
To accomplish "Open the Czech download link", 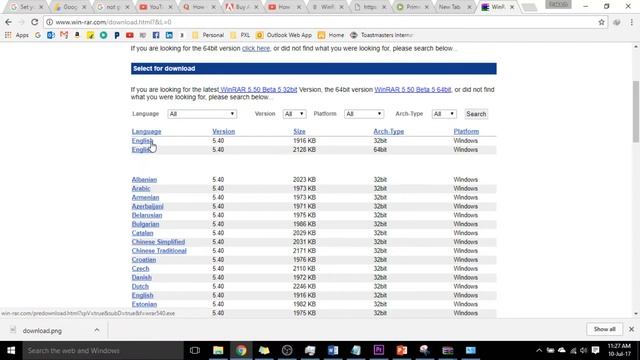I will pos(140,269).
